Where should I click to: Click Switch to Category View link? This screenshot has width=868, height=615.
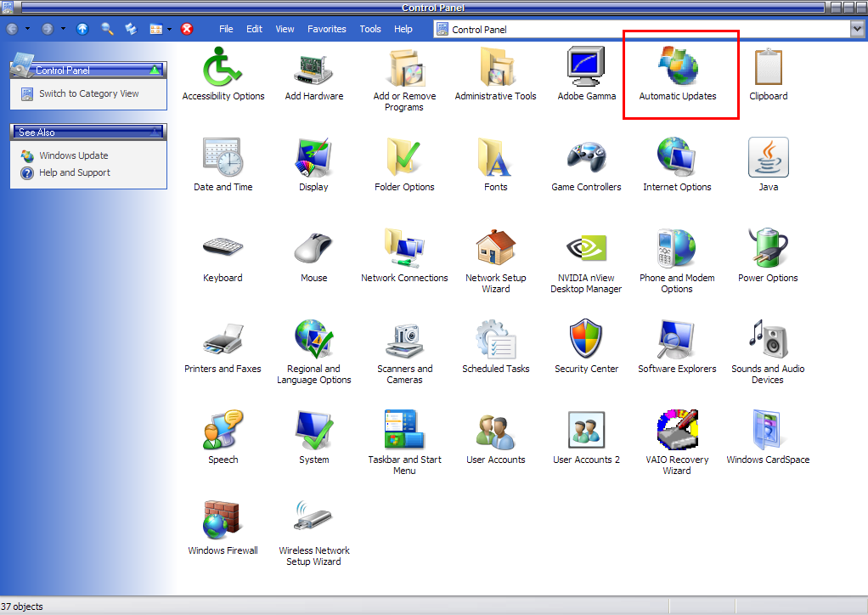coord(88,93)
